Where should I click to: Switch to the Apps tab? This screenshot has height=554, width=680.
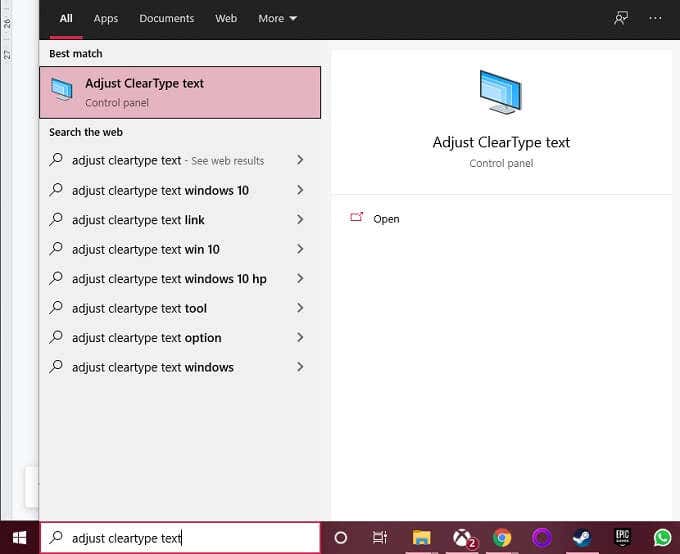click(x=105, y=18)
